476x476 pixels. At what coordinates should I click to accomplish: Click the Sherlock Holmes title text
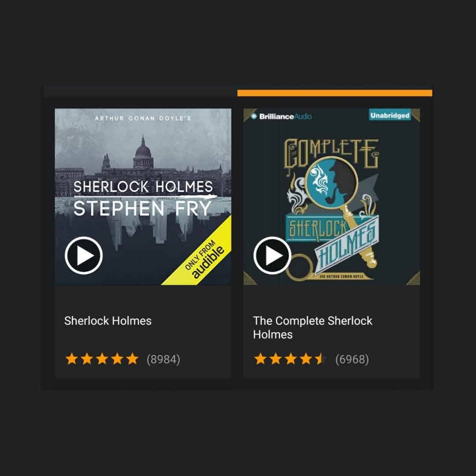[x=108, y=321]
